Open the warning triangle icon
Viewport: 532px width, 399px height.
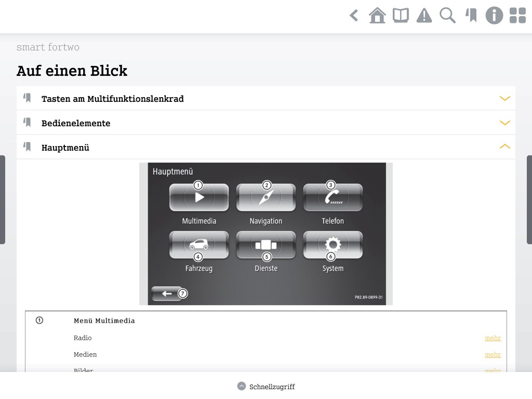tap(424, 16)
